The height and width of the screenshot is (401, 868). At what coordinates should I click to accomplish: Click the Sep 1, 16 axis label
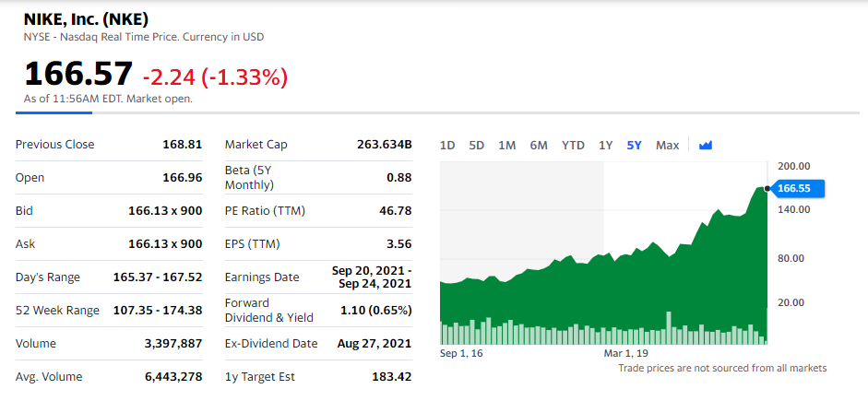[461, 353]
